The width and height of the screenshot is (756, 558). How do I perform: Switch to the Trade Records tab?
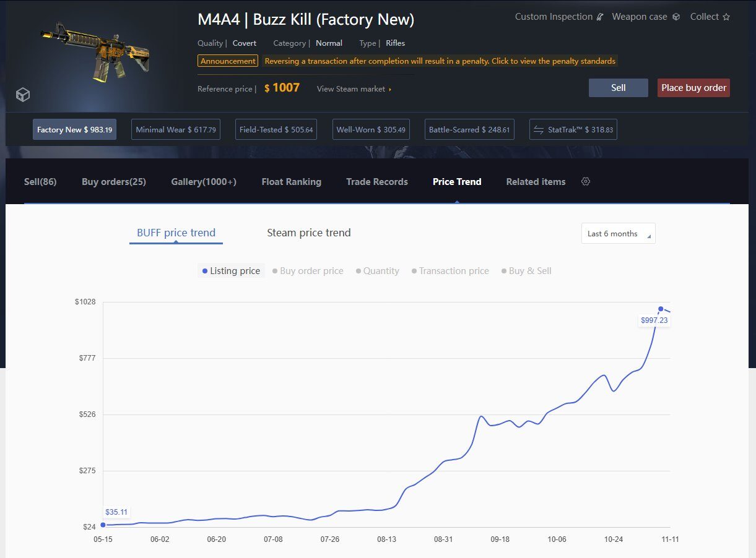(x=377, y=181)
